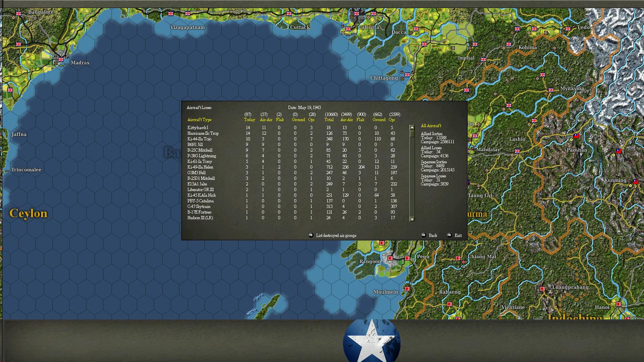Select the British base flag at Myitkyina
Screen dimensions: 644x362
[x=551, y=90]
